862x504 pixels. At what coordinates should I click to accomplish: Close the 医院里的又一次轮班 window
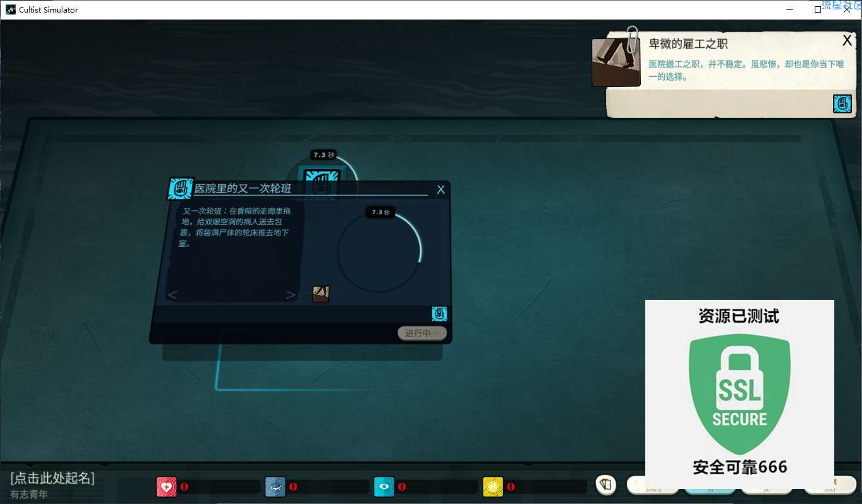(x=441, y=190)
